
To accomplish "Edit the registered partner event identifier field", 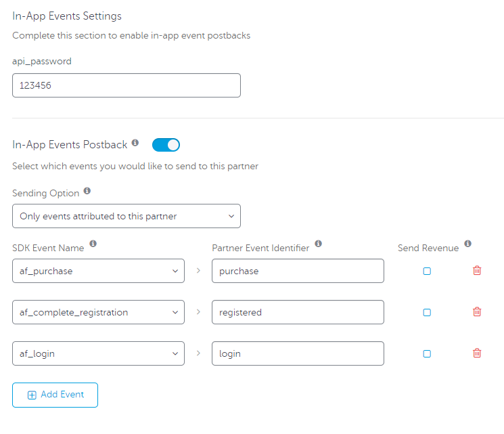I will click(x=298, y=312).
